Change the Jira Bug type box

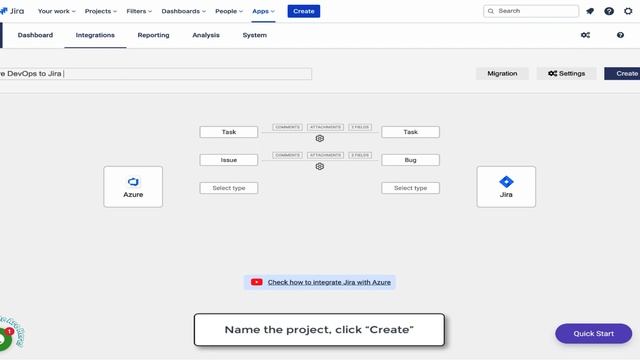pyautogui.click(x=410, y=160)
